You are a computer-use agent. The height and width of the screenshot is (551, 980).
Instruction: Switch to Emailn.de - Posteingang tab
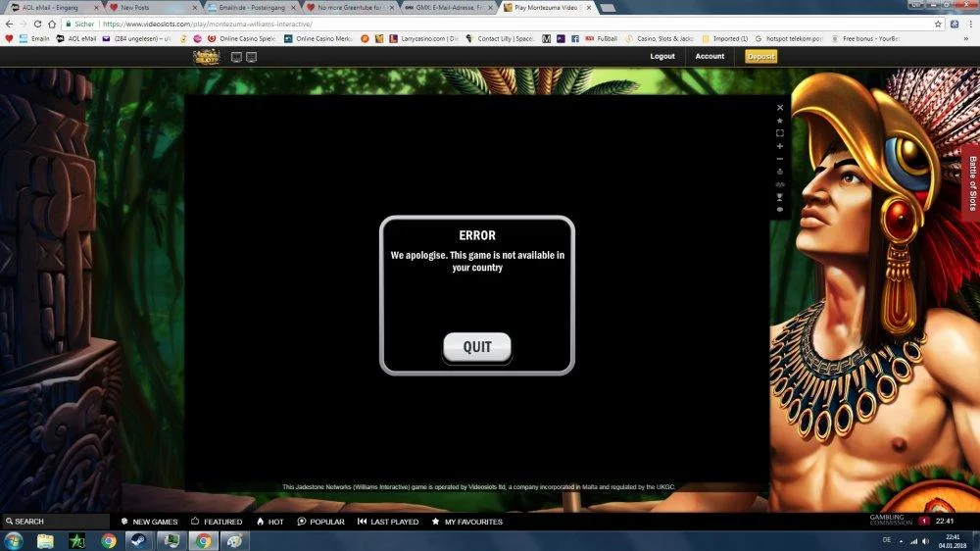[x=251, y=8]
